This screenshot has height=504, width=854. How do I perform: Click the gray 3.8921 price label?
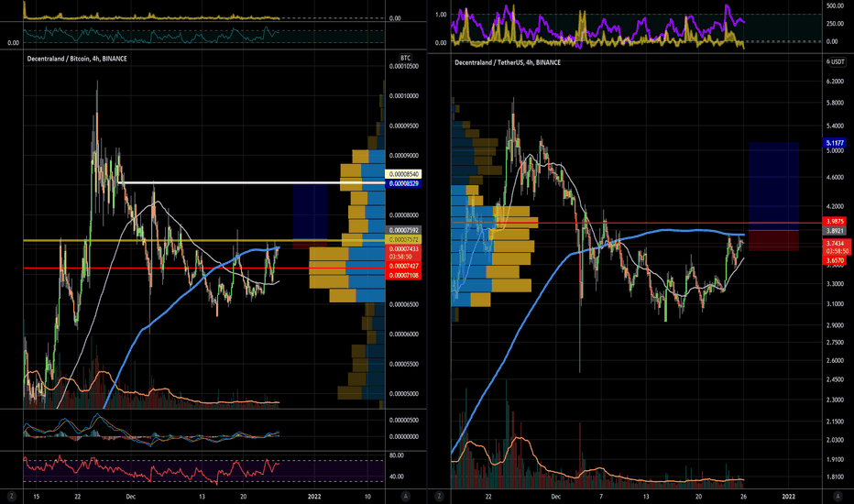click(835, 231)
